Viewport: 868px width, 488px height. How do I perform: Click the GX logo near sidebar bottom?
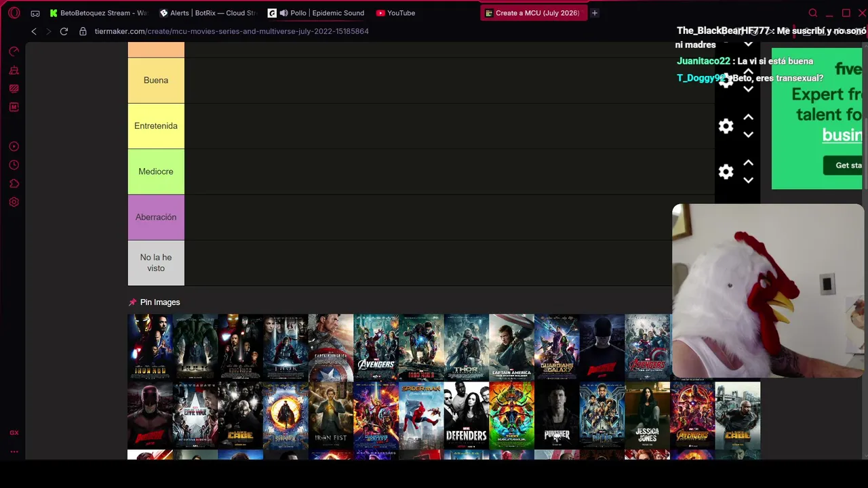[x=14, y=432]
